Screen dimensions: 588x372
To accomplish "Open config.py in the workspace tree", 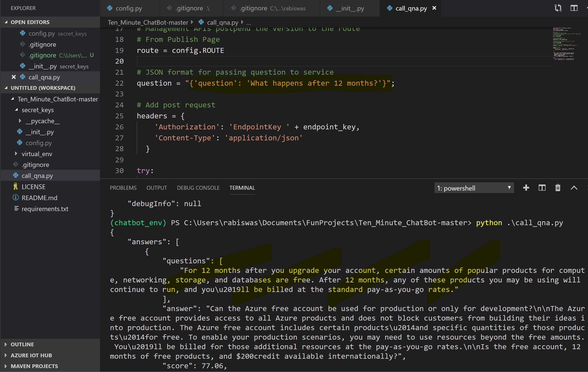I will pyautogui.click(x=50, y=143).
